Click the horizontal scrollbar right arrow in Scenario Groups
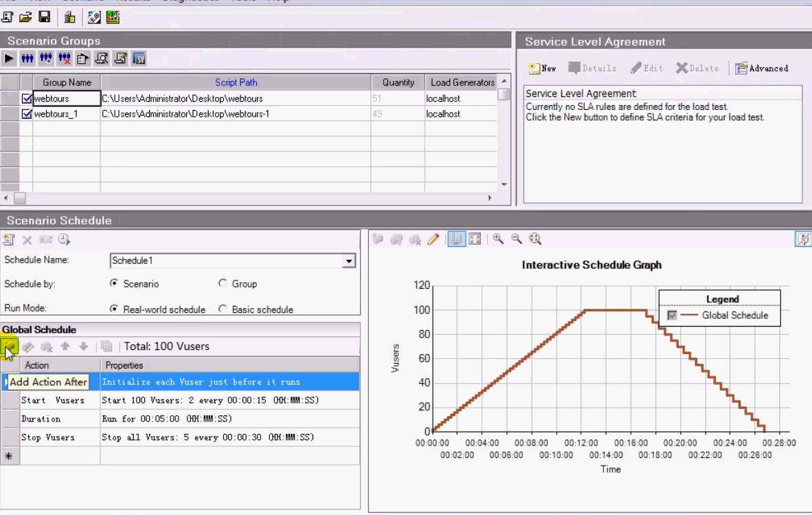Image resolution: width=812 pixels, height=515 pixels. (490, 198)
